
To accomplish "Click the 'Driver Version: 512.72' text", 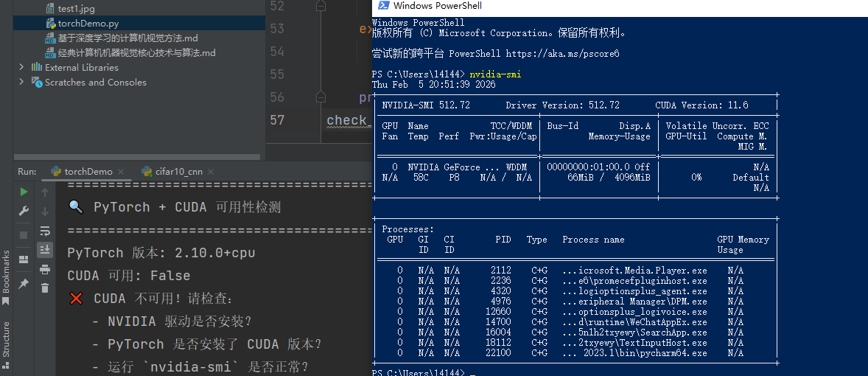I will [x=562, y=105].
